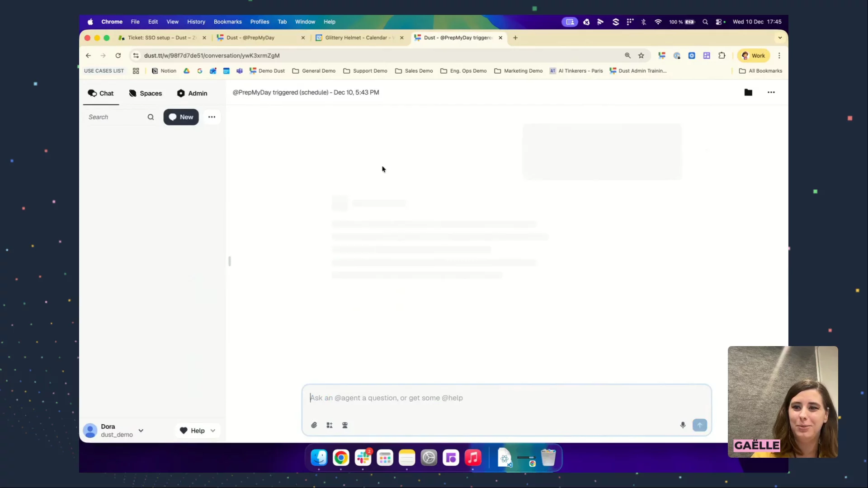Click the attachment paperclip icon
868x488 pixels.
point(314,425)
